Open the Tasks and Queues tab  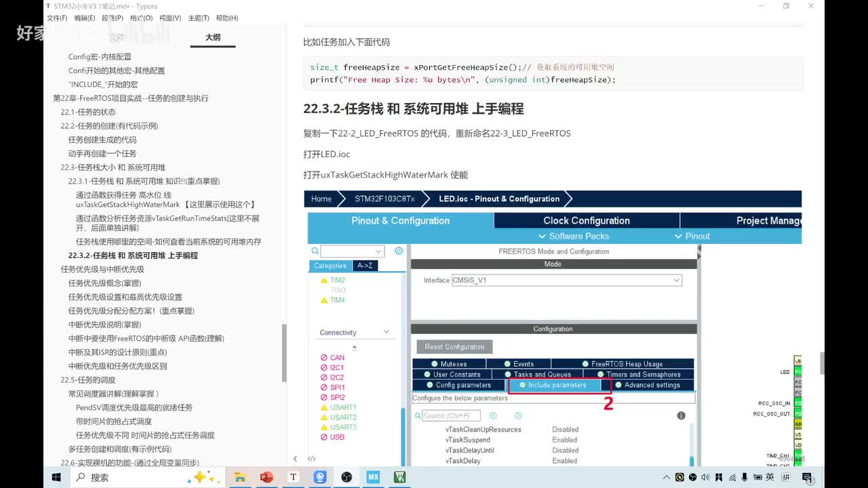(537, 374)
